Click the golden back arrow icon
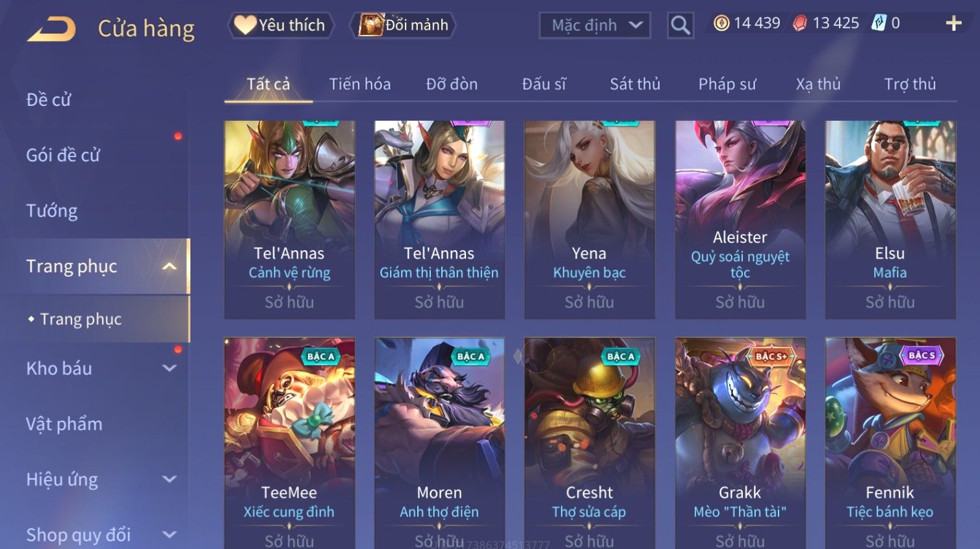Image resolution: width=980 pixels, height=549 pixels. 51,29
